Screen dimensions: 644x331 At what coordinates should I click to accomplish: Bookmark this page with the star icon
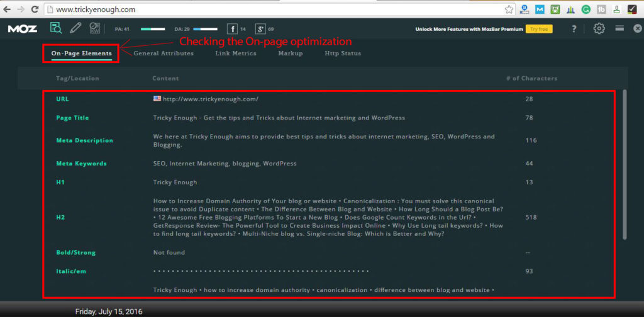pos(509,9)
